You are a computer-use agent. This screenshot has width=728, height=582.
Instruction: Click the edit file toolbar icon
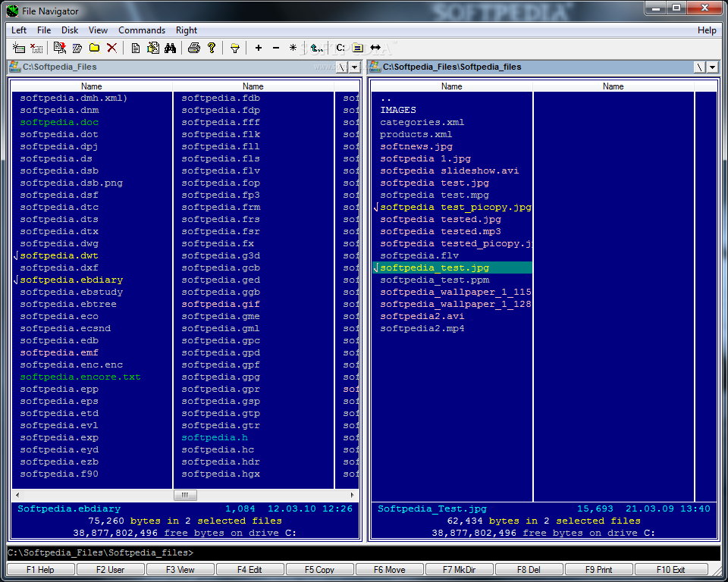click(x=152, y=48)
